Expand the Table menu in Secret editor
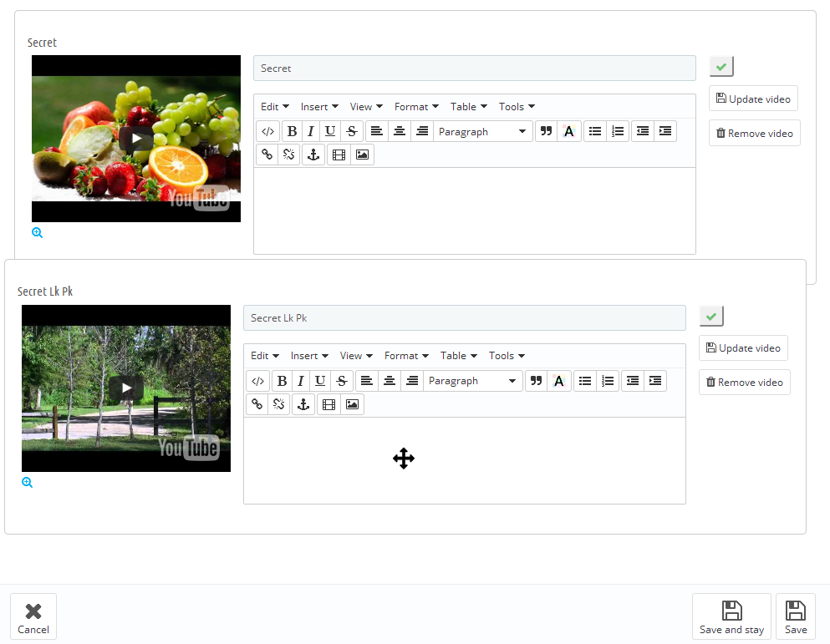The width and height of the screenshot is (830, 644). point(468,106)
